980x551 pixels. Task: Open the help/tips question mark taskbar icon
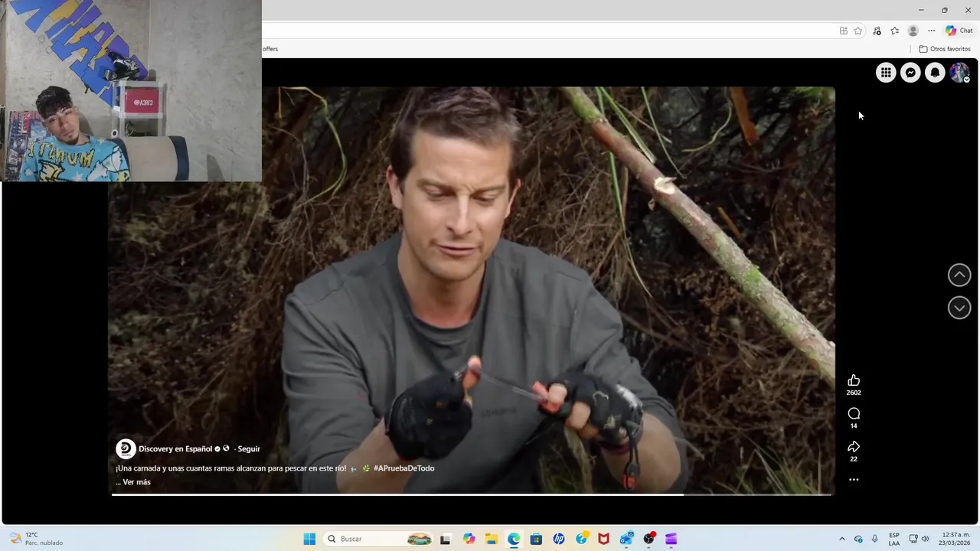pyautogui.click(x=582, y=539)
